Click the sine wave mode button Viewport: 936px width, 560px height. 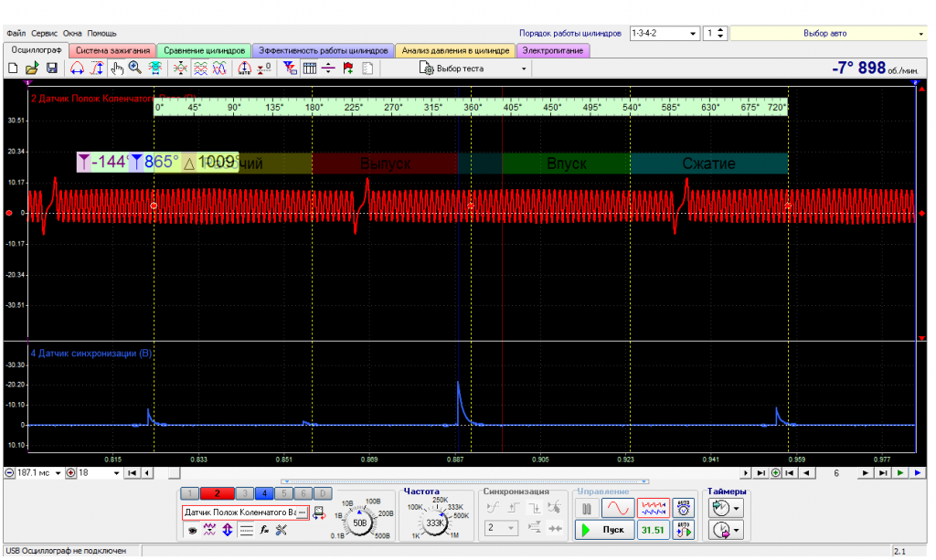coord(617,509)
